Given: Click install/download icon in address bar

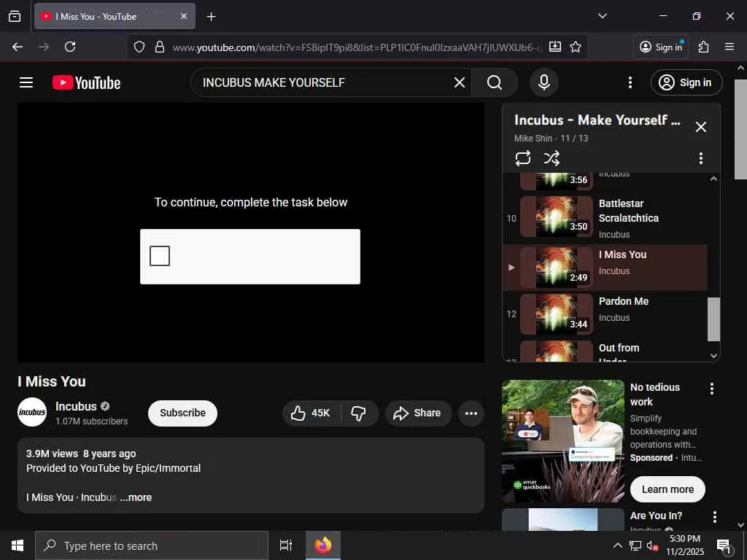Looking at the screenshot, I should point(555,47).
